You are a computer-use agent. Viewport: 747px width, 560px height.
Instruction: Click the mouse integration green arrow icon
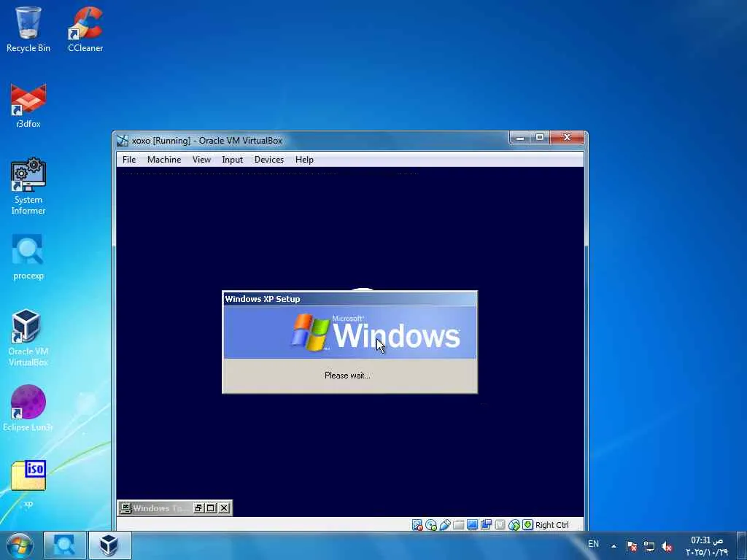tap(527, 525)
